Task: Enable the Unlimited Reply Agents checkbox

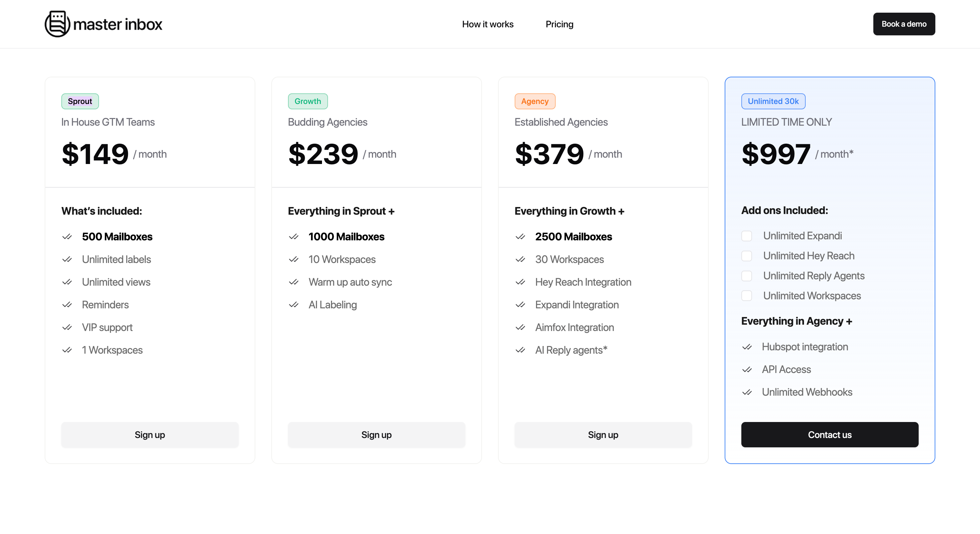Action: tap(747, 276)
